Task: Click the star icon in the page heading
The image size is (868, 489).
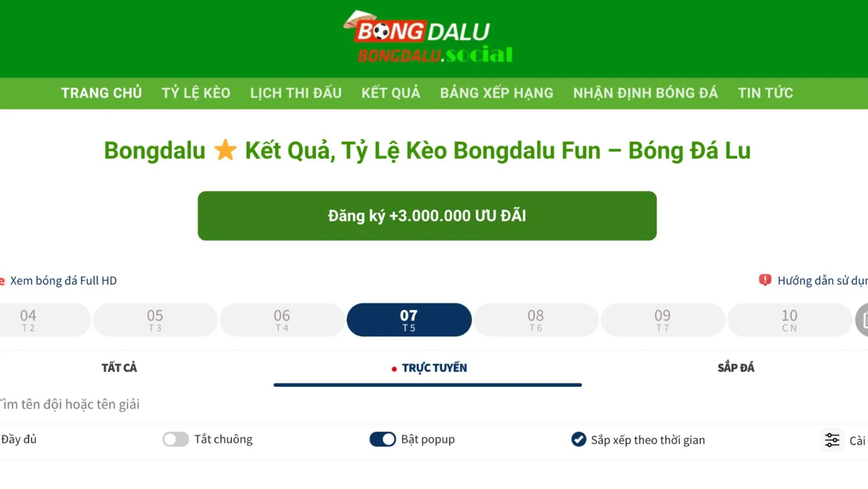Action: point(226,150)
